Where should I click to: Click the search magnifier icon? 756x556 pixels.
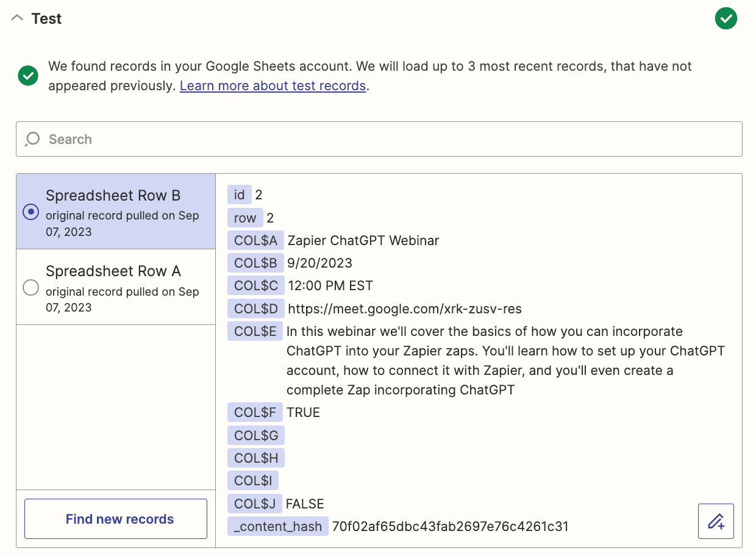click(x=32, y=139)
